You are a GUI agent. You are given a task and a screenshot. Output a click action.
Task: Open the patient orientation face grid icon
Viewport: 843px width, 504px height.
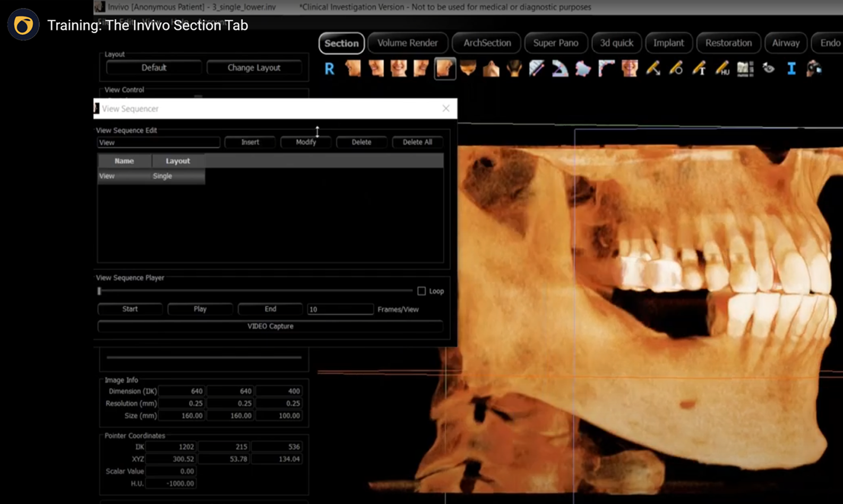[x=630, y=68]
